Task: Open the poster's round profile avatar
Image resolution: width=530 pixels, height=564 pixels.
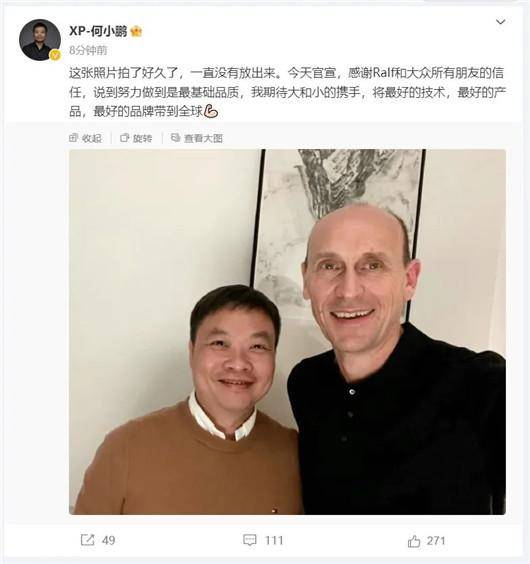Action: point(40,40)
